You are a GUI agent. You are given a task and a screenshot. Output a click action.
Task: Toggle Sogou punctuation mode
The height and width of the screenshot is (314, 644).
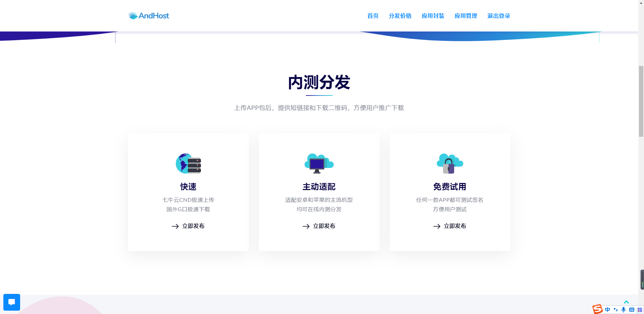615,310
